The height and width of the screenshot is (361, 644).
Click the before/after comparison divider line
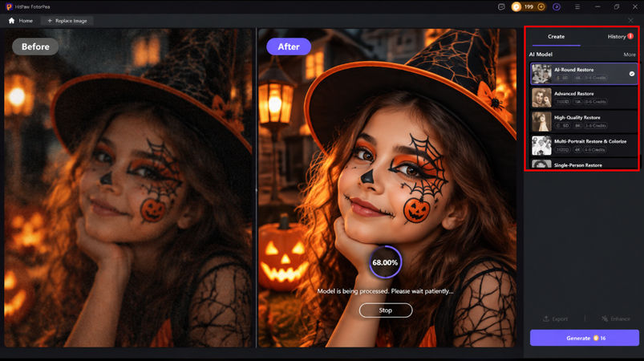tap(257, 188)
